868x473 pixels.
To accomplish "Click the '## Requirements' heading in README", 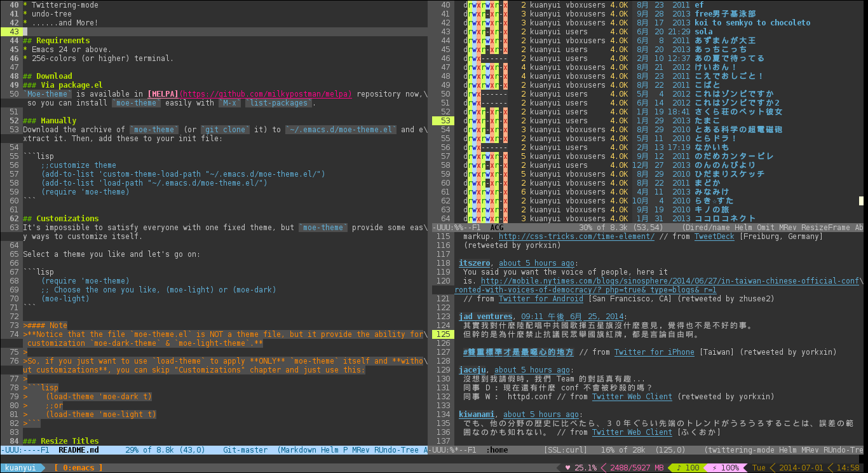I will coord(56,41).
